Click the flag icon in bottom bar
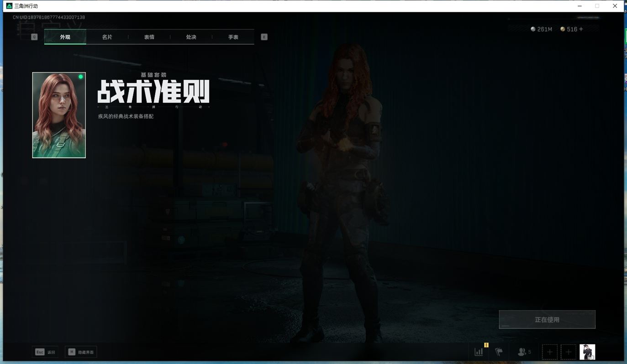Screen dimensions: 627x364 499,352
